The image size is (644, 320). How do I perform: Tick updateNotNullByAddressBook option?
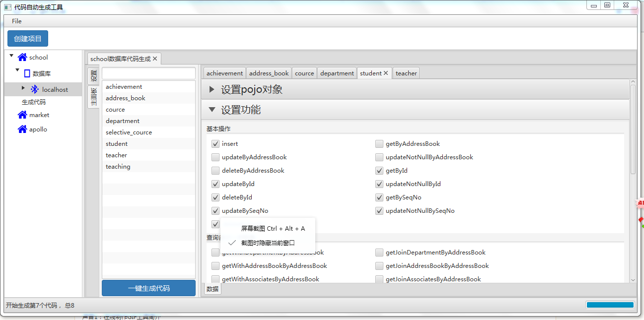[379, 157]
